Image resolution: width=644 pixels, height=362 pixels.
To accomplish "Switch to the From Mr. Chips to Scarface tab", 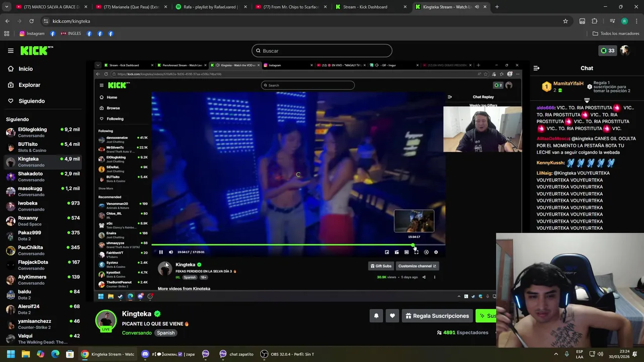I will coord(291,7).
